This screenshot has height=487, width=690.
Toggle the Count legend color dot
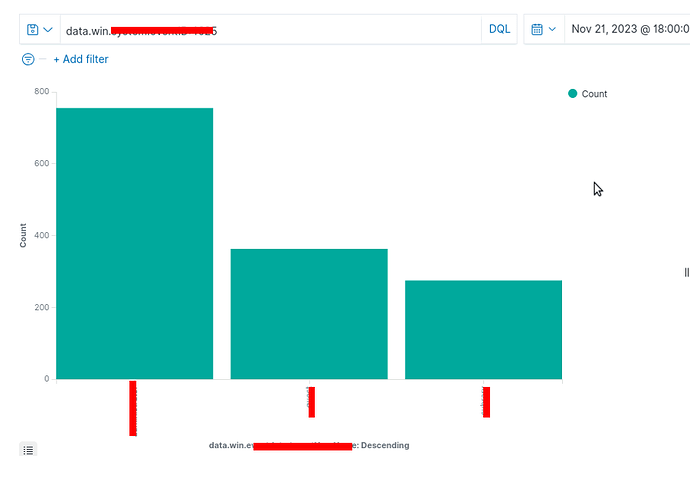[x=573, y=94]
